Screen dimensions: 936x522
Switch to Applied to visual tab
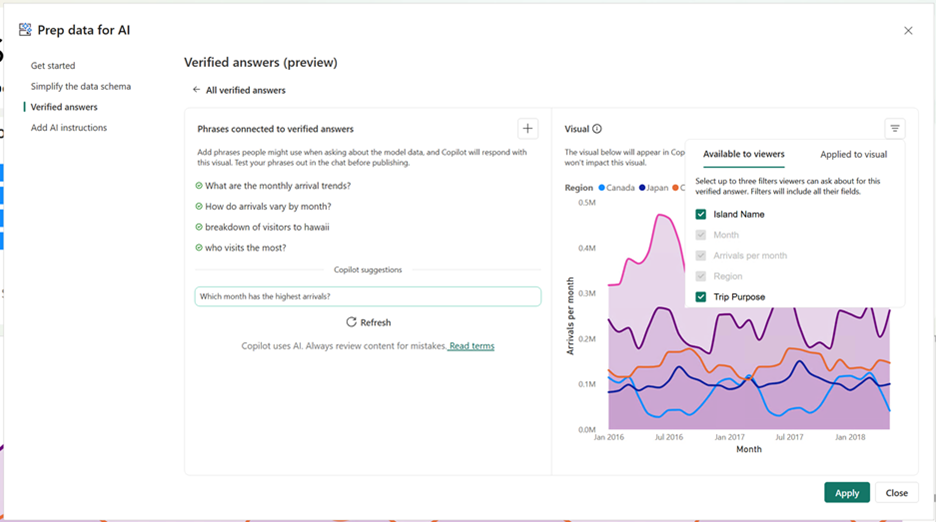[853, 154]
